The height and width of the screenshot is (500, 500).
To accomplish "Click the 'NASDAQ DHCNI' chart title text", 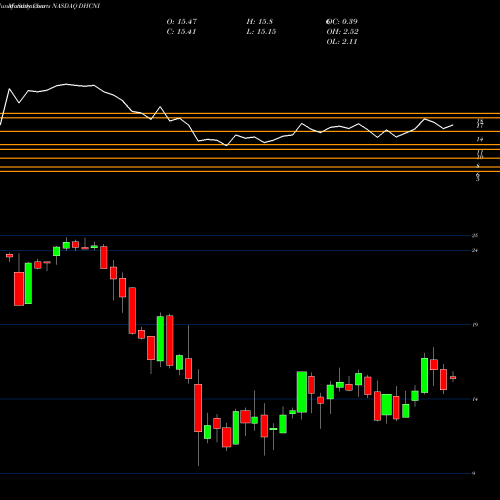I will [x=75, y=6].
